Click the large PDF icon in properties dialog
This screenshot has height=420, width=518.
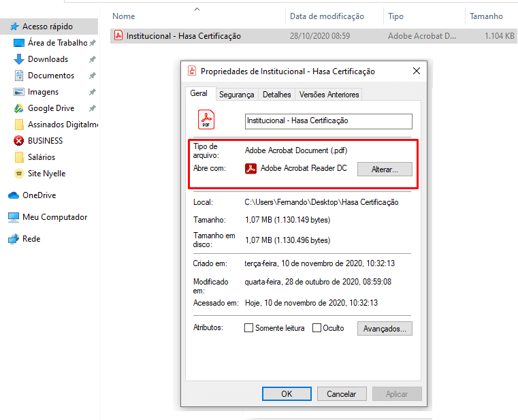click(206, 120)
